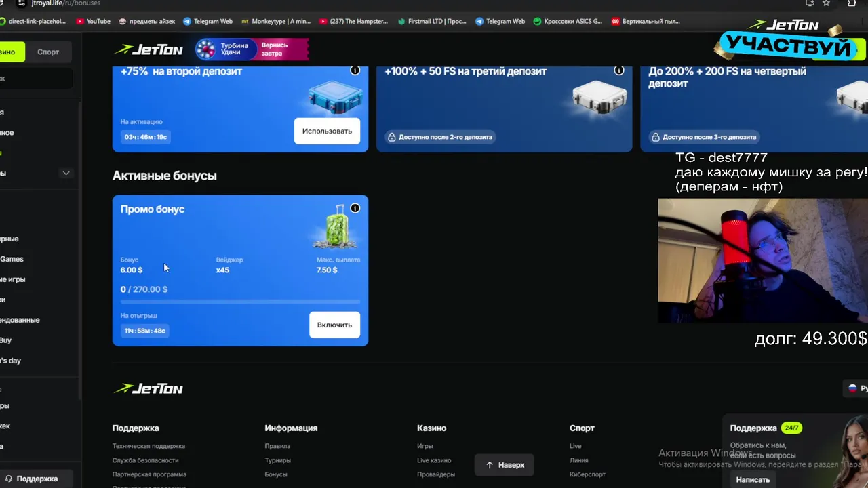The width and height of the screenshot is (868, 488).
Task: Click the blue case image on second deposit card
Action: (335, 98)
